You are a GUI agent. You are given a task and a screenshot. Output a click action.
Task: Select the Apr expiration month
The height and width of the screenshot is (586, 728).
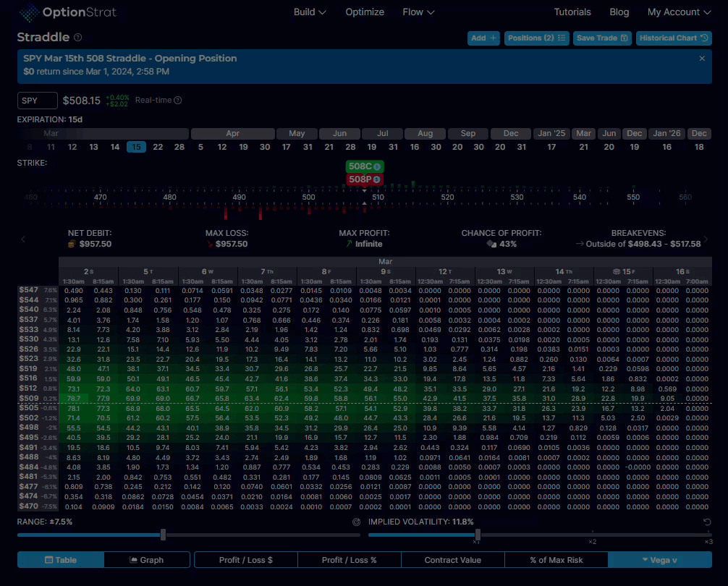232,134
